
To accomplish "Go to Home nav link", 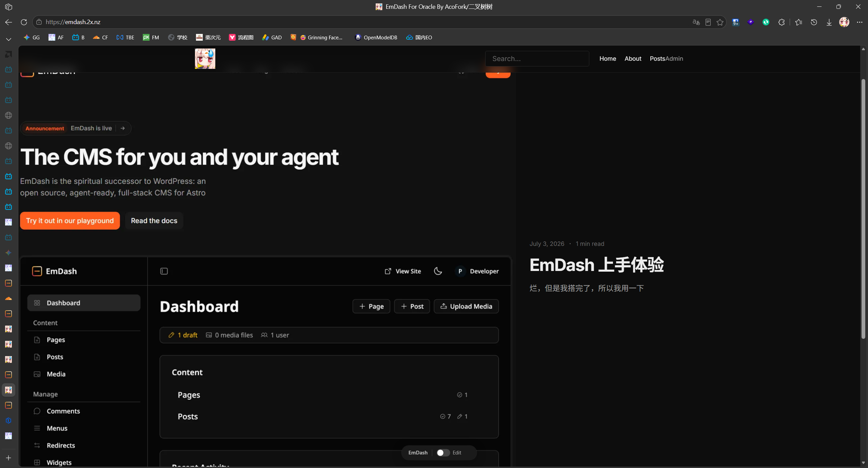I will 608,59.
